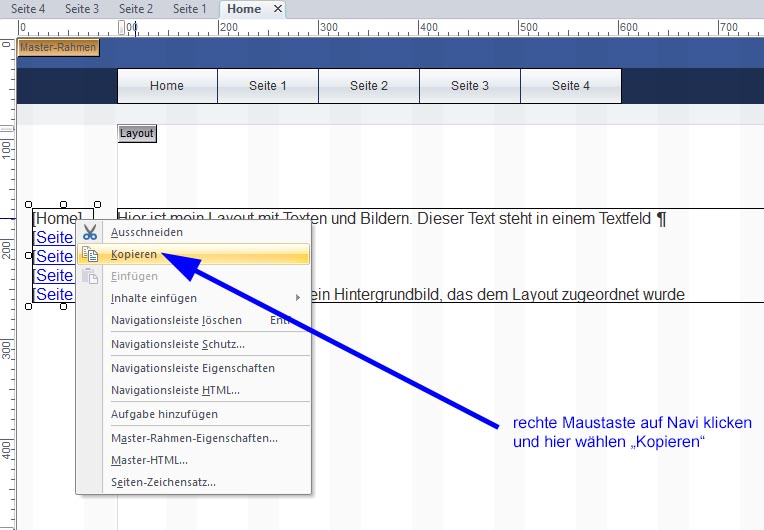Click Master-HTML... in the context menu
The width and height of the screenshot is (764, 530).
(x=149, y=460)
